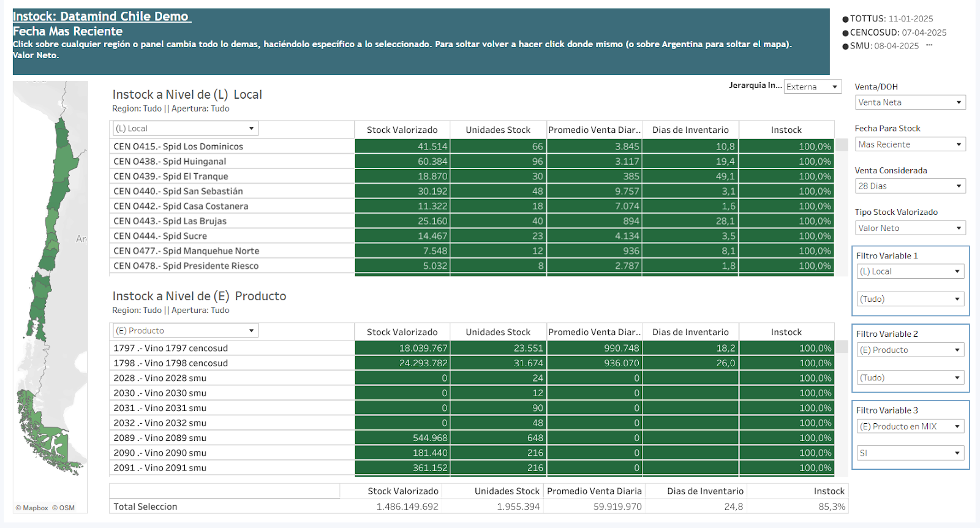Click the Local table vertical scrollbar
The width and height of the screenshot is (980, 528).
coord(842,145)
